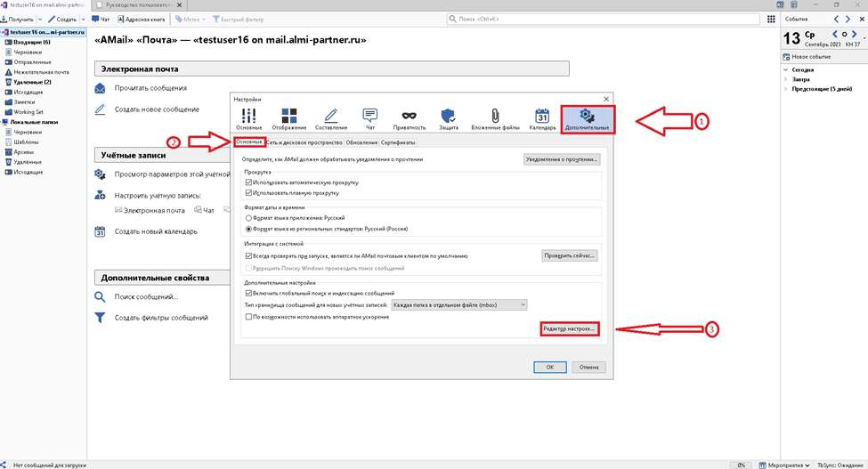Switch to Основные sub-tab in dialog

(x=249, y=142)
